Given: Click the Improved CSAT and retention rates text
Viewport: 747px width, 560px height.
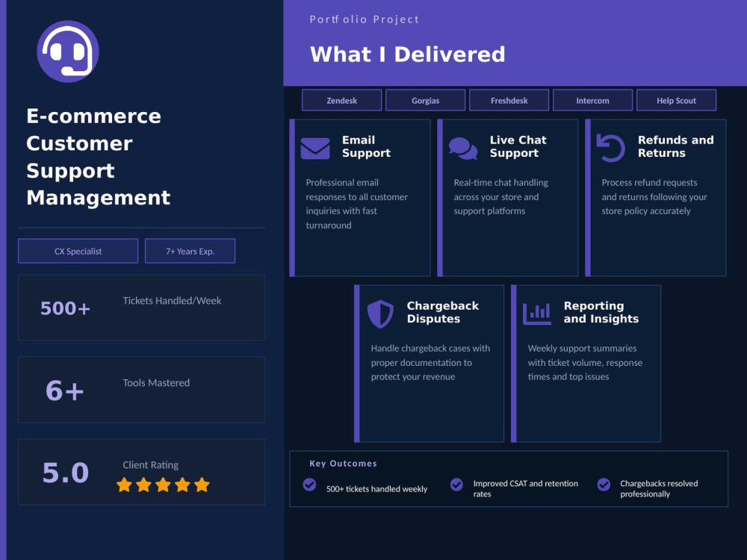Looking at the screenshot, I should point(525,488).
